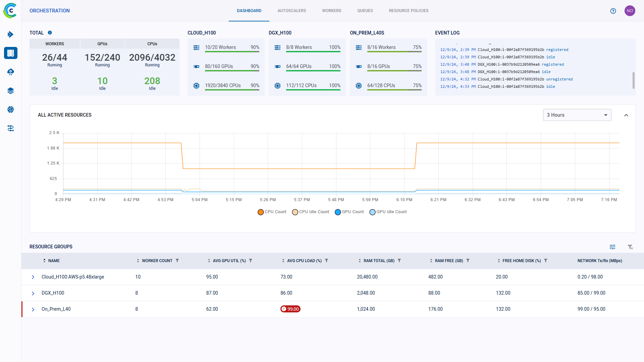The image size is (644, 362).
Task: Click the NO user avatar button
Action: (630, 10)
